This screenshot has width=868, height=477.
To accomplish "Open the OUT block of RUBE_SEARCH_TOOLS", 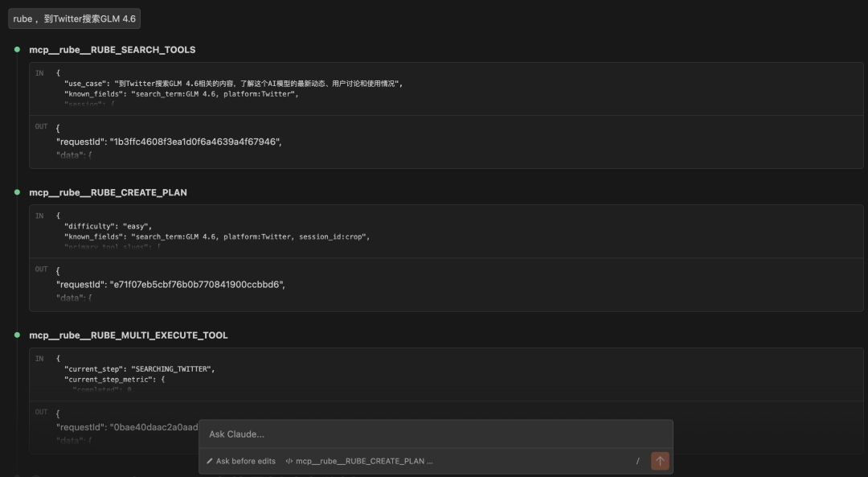I will click(446, 142).
